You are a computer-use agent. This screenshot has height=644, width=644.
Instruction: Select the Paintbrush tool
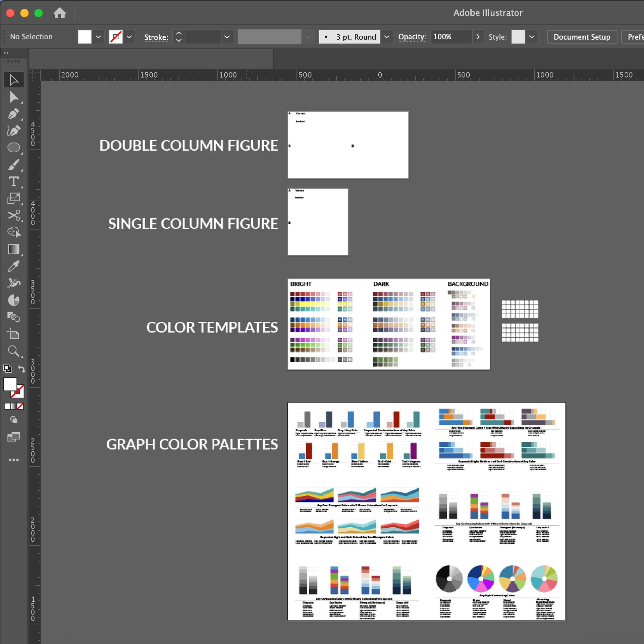click(x=14, y=164)
